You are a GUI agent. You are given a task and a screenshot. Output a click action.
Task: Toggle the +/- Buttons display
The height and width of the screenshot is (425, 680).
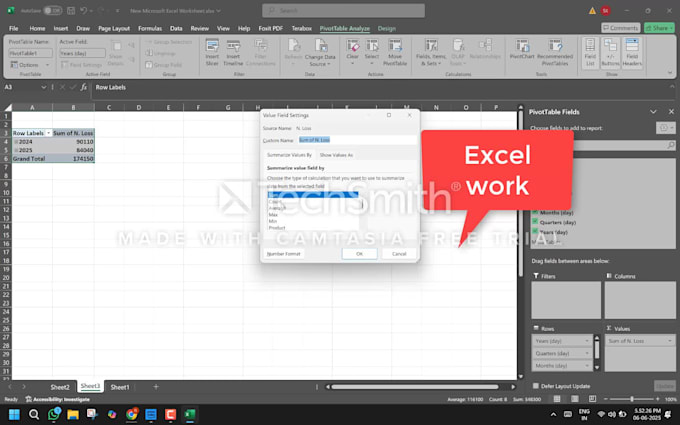610,52
